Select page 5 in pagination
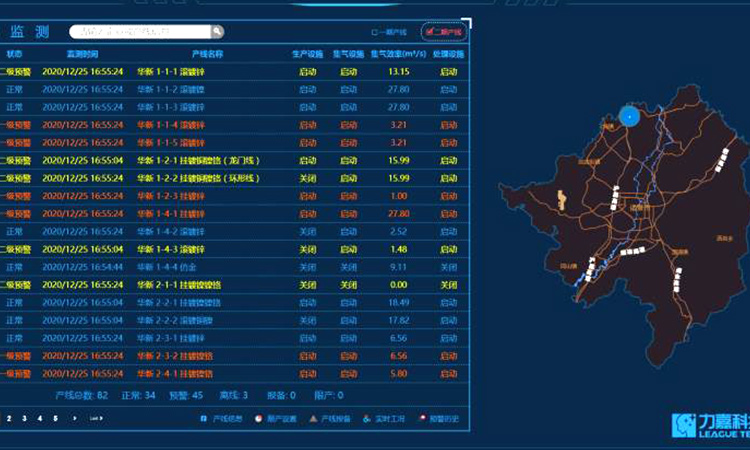 (55, 418)
